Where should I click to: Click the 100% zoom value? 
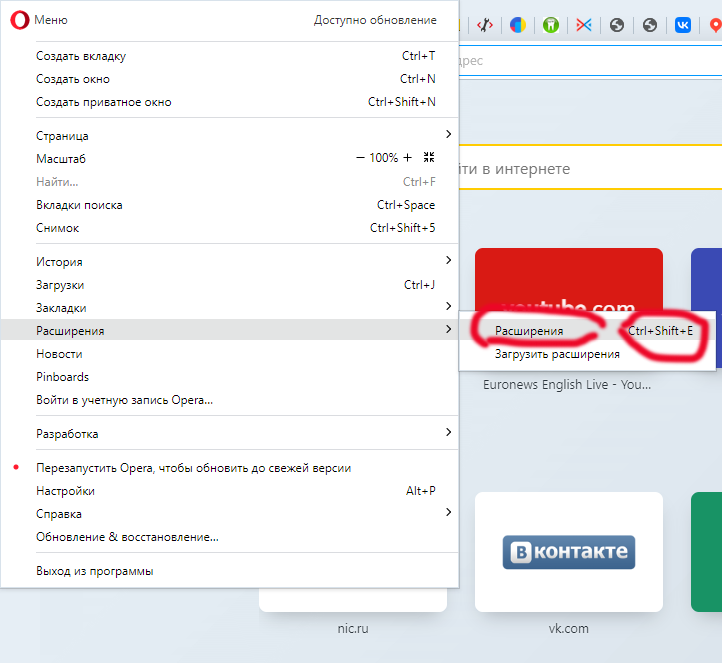pos(384,158)
